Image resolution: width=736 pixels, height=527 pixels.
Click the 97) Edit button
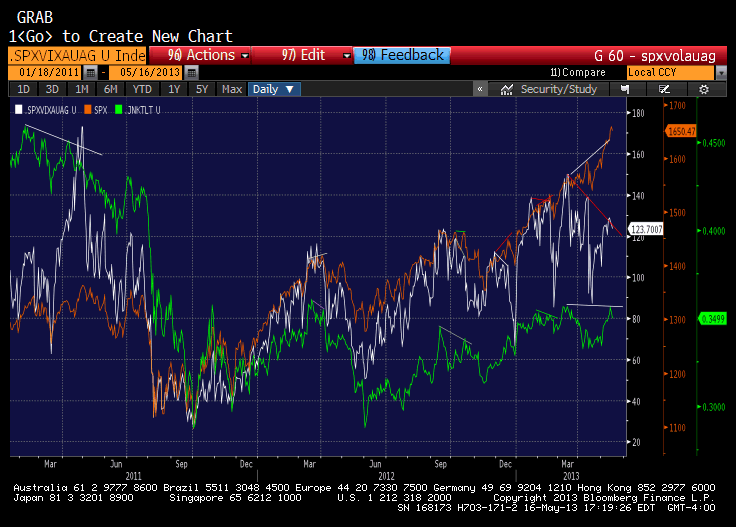pos(303,55)
